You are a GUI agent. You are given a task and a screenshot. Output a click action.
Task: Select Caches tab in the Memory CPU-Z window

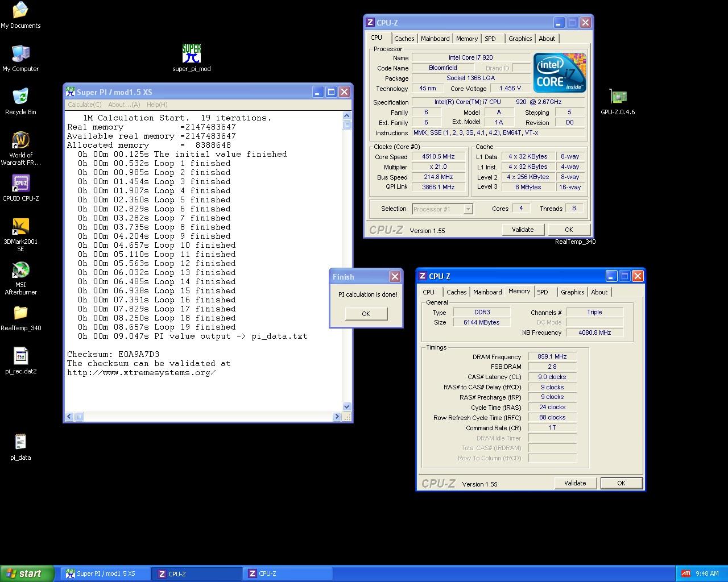pos(456,292)
